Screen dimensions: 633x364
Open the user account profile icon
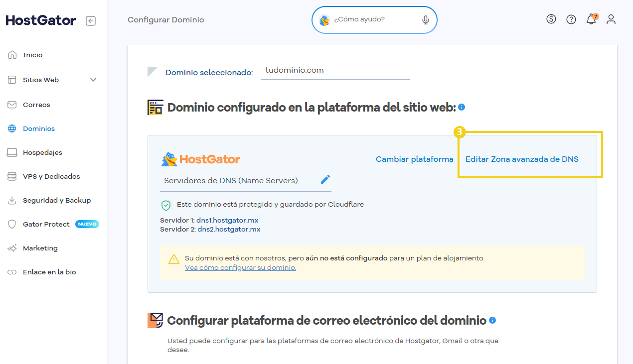(611, 19)
